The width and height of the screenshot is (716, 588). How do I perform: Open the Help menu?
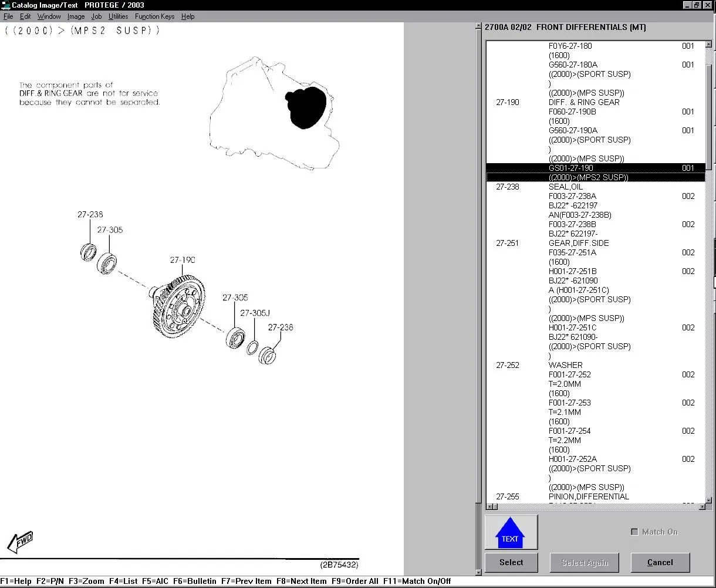188,16
